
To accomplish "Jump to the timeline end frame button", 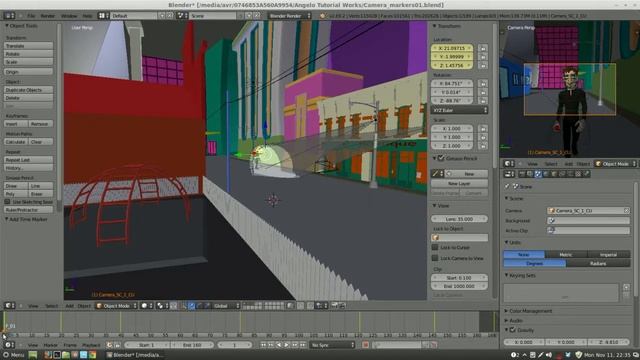I will [x=303, y=345].
